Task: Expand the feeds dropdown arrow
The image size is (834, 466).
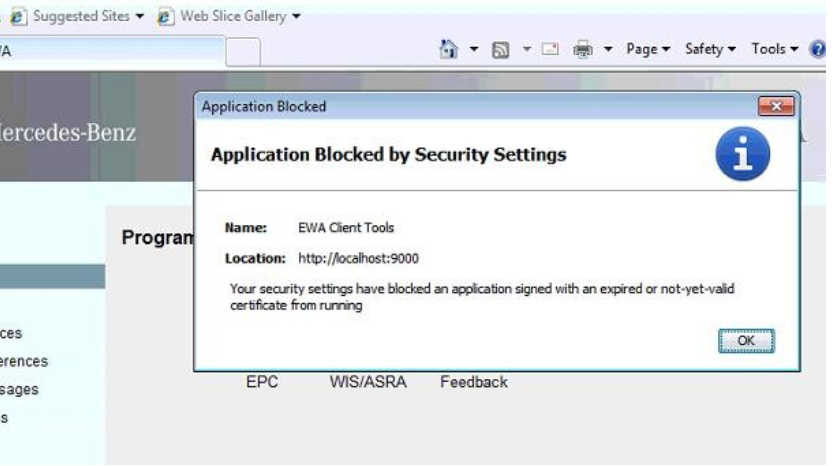Action: [x=527, y=49]
